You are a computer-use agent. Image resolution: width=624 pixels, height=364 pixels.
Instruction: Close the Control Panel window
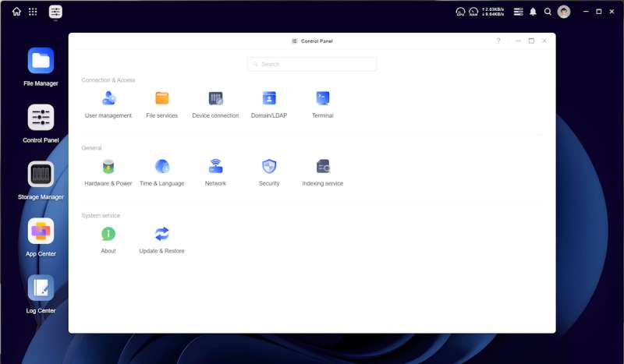click(544, 41)
